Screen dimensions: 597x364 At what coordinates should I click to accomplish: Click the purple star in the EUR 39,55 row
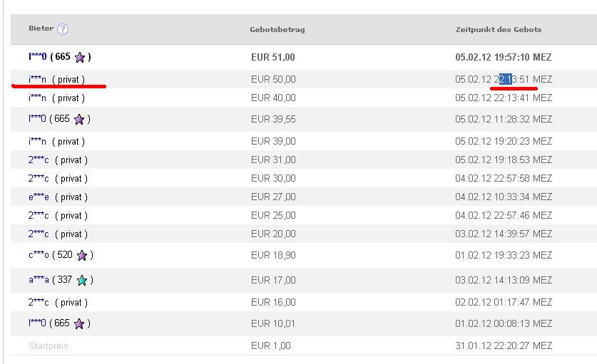pyautogui.click(x=79, y=119)
